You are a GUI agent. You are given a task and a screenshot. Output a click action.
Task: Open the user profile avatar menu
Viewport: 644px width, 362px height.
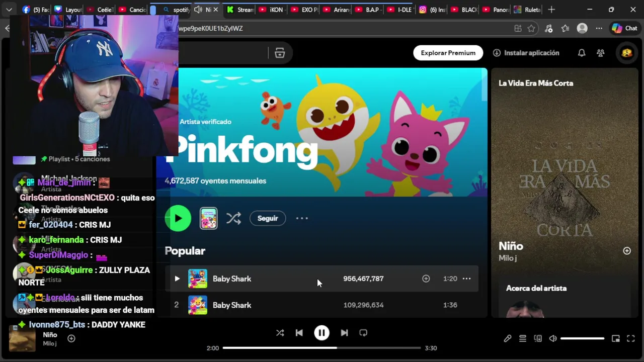627,53
